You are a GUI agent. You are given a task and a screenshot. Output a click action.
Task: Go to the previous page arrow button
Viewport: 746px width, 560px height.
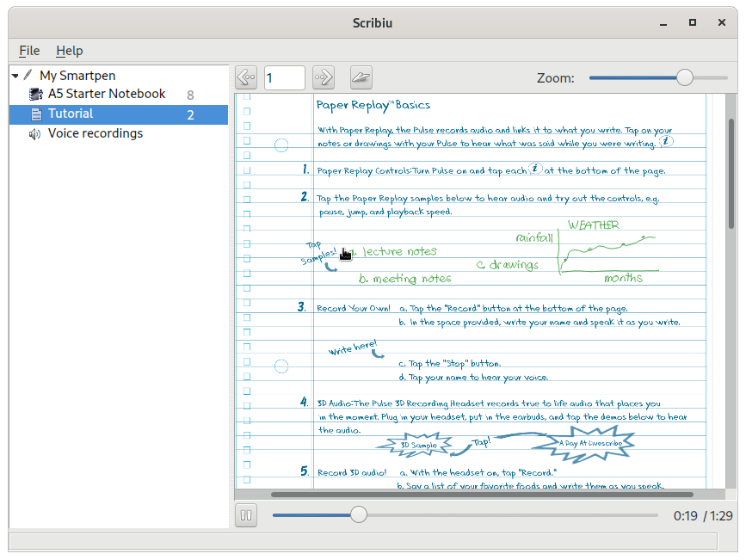(246, 77)
